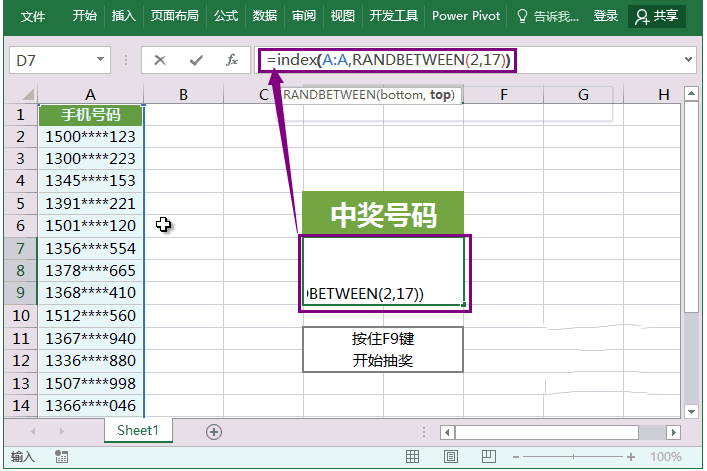
Task: Cancel the formula entry with the X icon
Action: (160, 60)
